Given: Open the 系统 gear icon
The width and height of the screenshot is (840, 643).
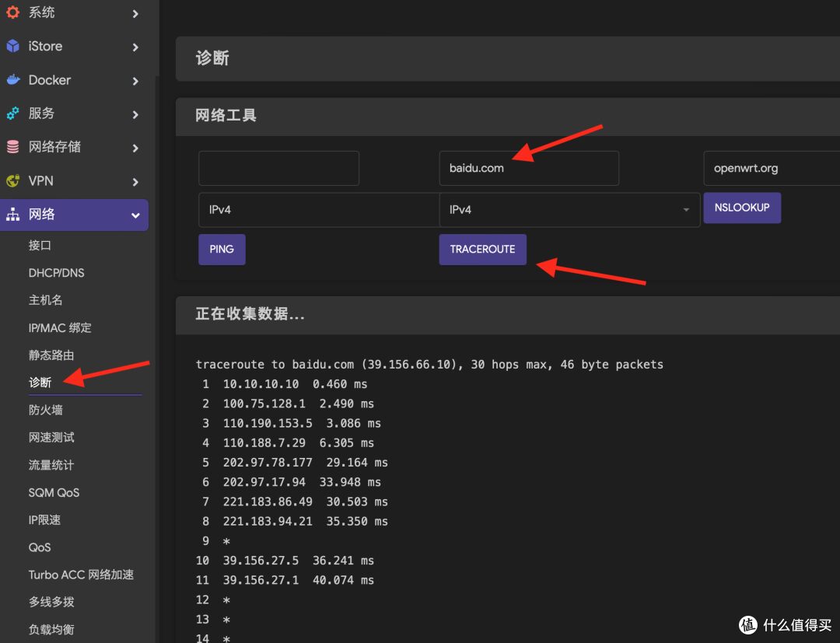Looking at the screenshot, I should tap(12, 12).
